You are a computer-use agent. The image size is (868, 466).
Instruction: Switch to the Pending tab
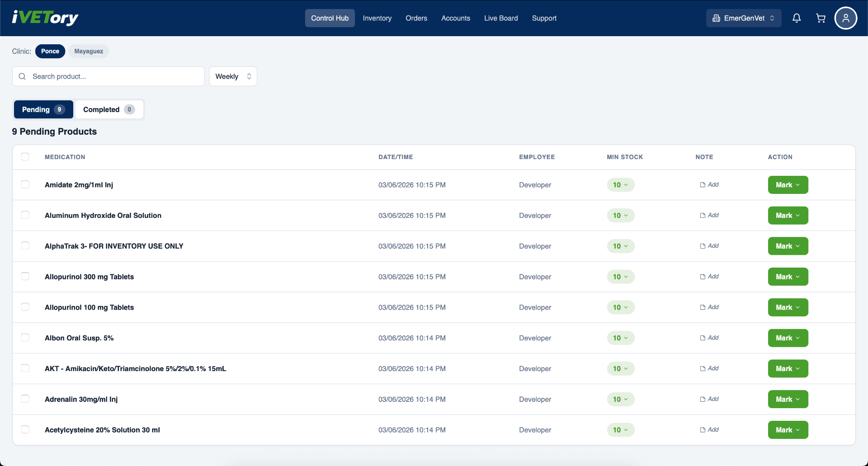pos(43,109)
